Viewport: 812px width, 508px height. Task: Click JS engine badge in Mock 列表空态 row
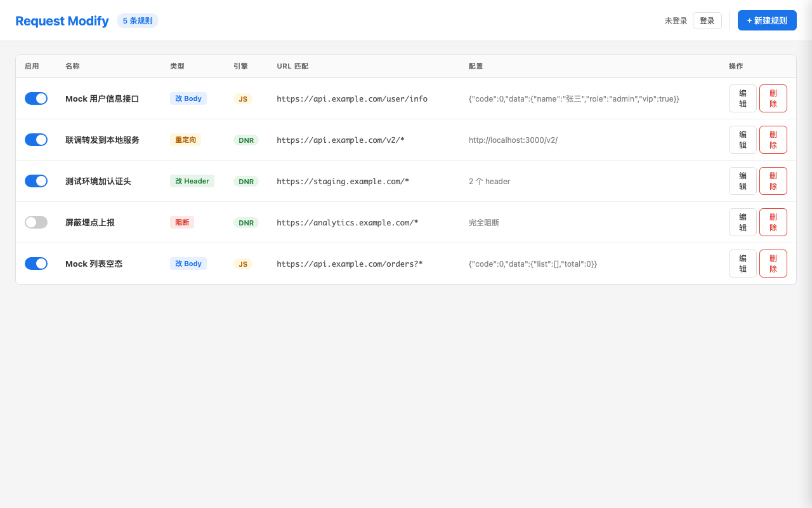pyautogui.click(x=243, y=264)
